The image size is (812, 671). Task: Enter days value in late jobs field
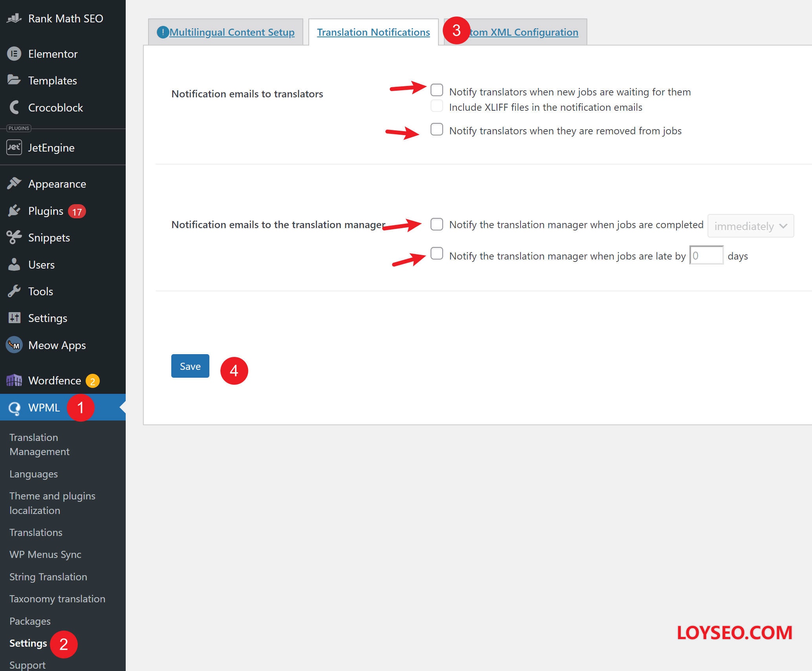[x=707, y=256]
